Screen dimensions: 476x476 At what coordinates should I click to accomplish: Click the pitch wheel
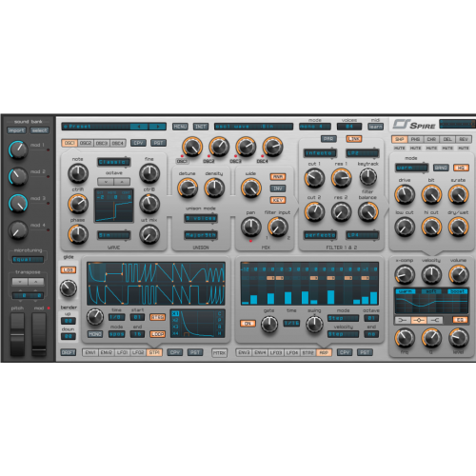[x=17, y=334]
